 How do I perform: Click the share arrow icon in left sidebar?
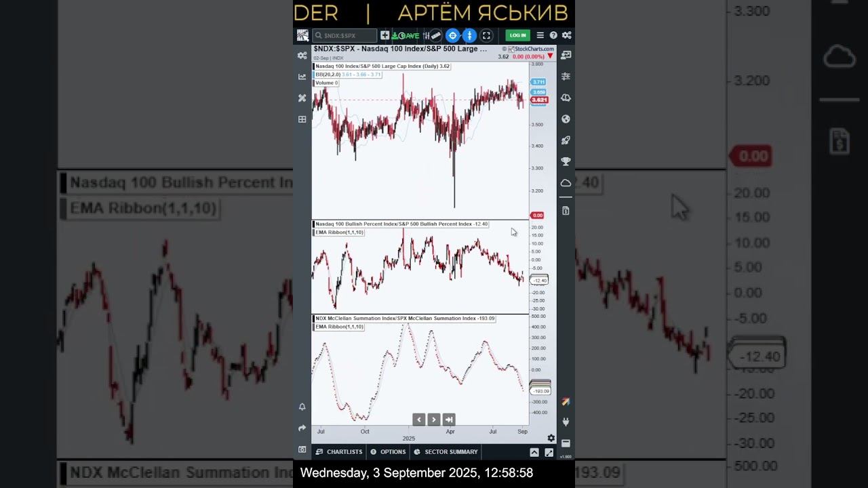pyautogui.click(x=302, y=428)
